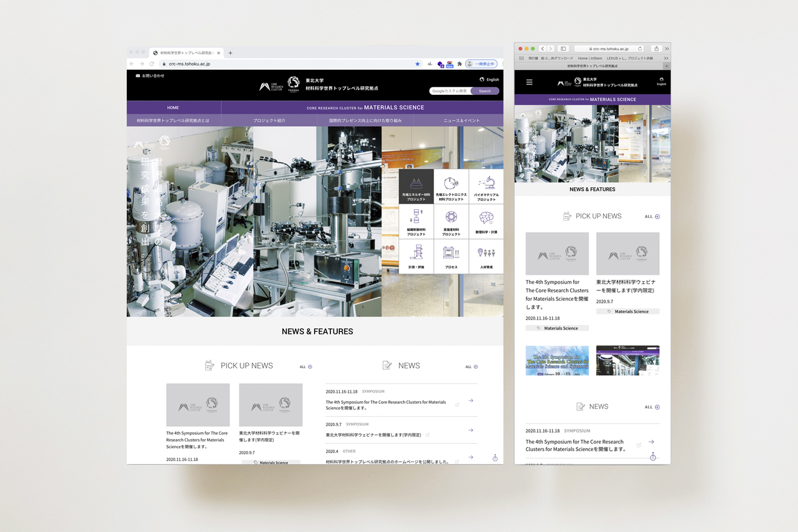Close the 材料科学世界トップレベル研究拠点 Chrome tab
This screenshot has height=532, width=798.
(219, 53)
